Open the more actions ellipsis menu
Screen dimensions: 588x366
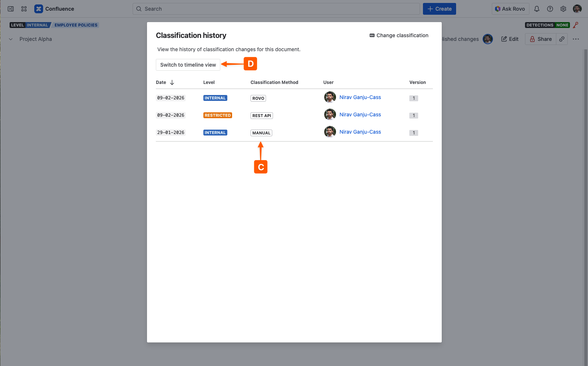[x=576, y=39]
